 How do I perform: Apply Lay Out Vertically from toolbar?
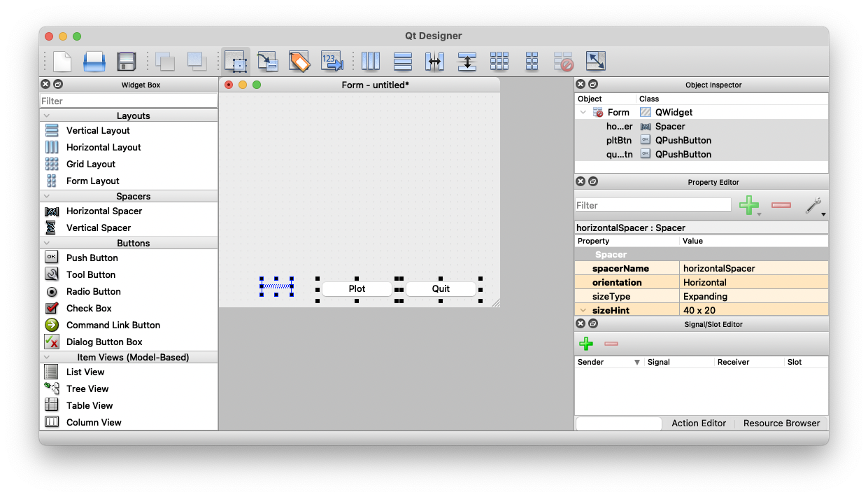pyautogui.click(x=403, y=62)
